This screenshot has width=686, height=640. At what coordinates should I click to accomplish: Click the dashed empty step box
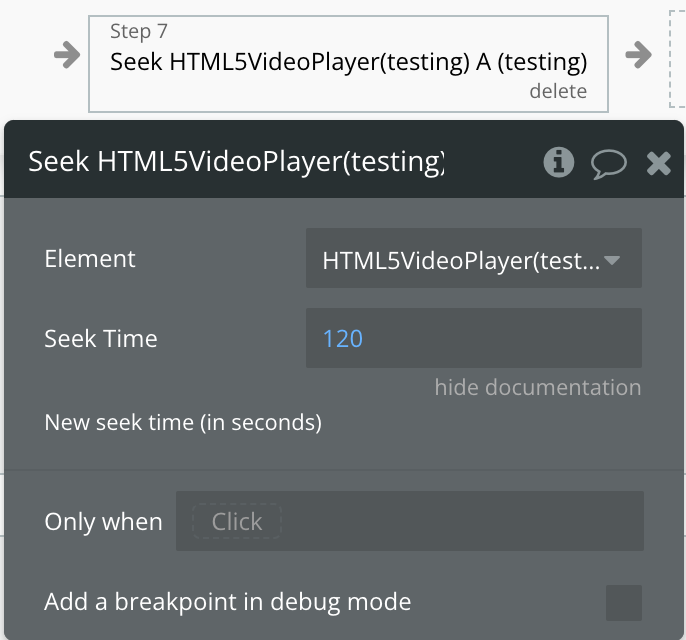677,59
